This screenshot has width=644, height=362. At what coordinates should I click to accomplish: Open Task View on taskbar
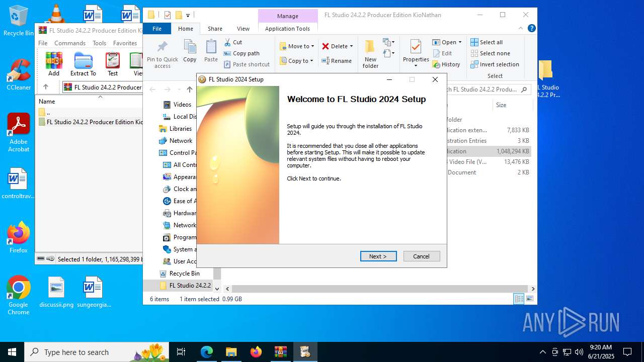coord(181,352)
